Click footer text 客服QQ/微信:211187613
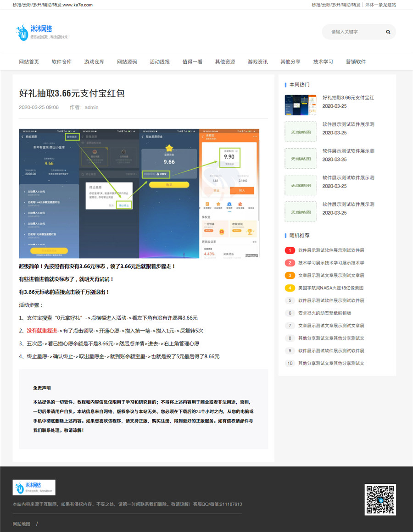This screenshot has height=532, width=413. pos(218,504)
